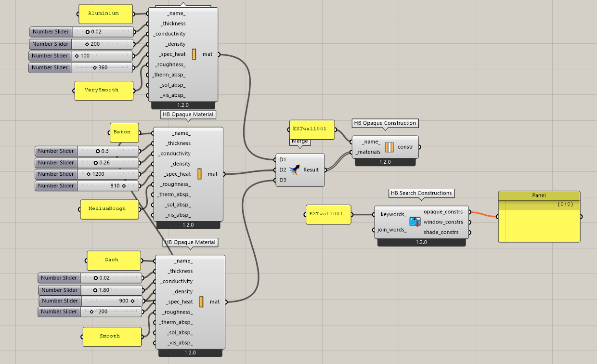
Task: Click the EXTwall001 panel feeding the keywords_ input
Action: (328, 214)
